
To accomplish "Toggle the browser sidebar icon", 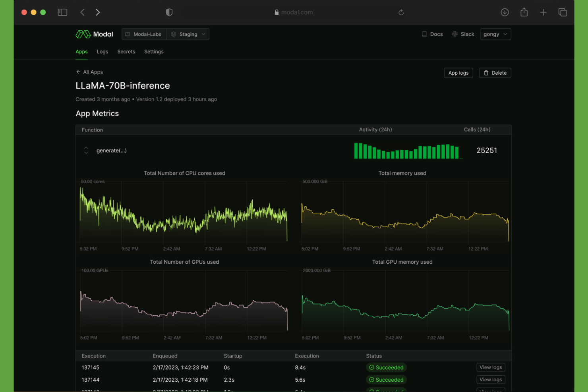I will 62,12.
